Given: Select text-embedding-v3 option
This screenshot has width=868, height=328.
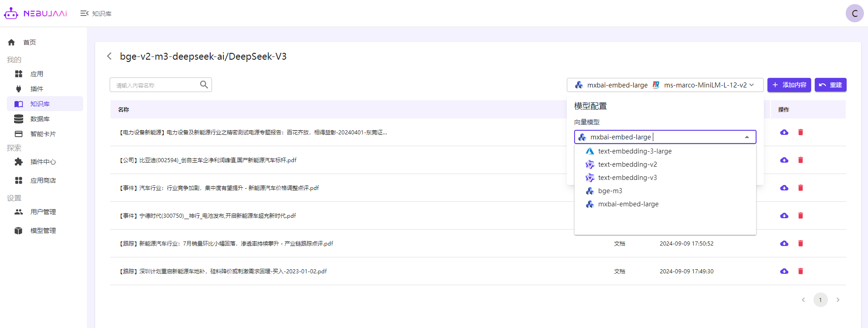Looking at the screenshot, I should (x=665, y=178).
